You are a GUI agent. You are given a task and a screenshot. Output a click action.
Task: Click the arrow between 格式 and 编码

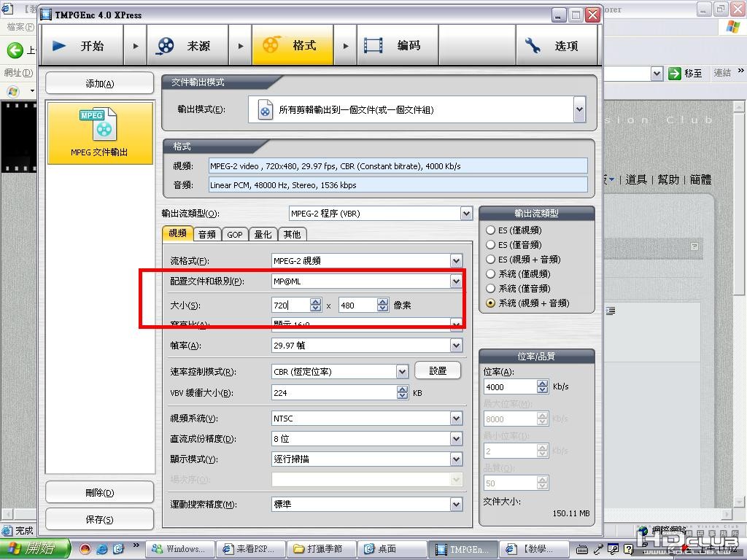345,46
